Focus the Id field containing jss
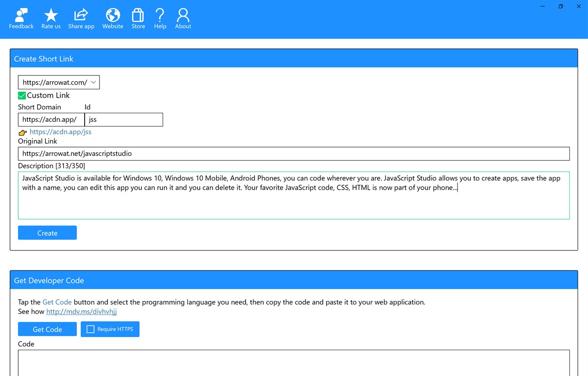Screen dimensions: 588x376 click(124, 119)
